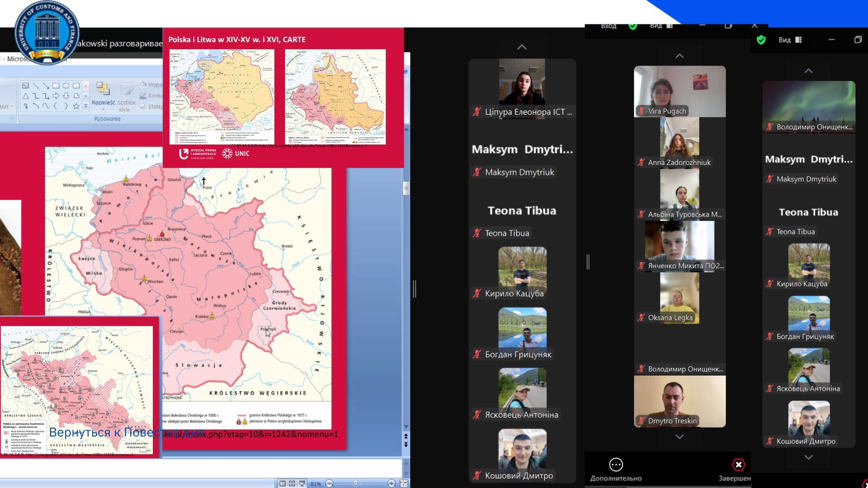The image size is (868, 488).
Task: Select the Right Brace shape
Action: pos(66,106)
